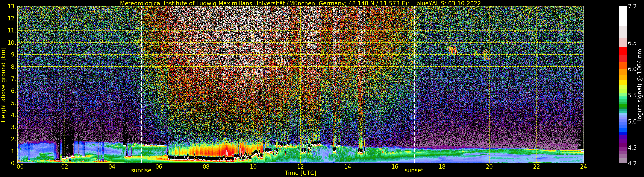This screenshot has height=177, width=644.
Task: Click the height axis tick '8.'
Action: point(14,67)
